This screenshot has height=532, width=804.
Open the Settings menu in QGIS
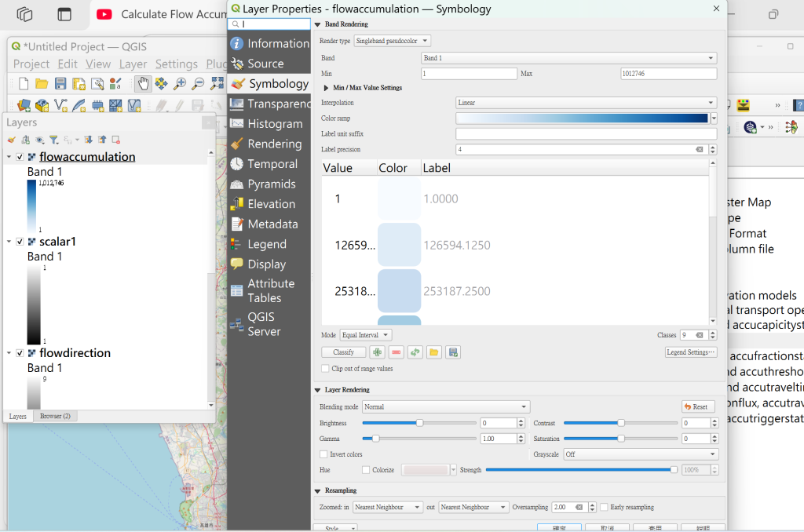[x=177, y=64]
